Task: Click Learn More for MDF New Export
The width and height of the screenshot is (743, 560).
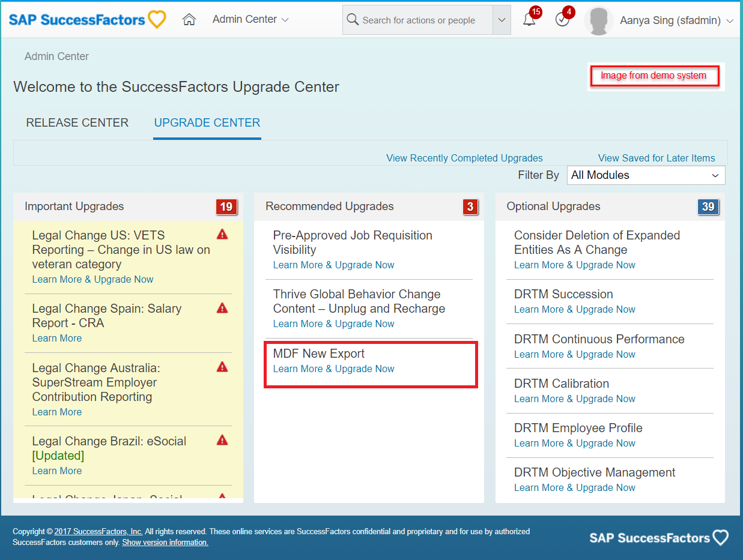Action: tap(334, 369)
